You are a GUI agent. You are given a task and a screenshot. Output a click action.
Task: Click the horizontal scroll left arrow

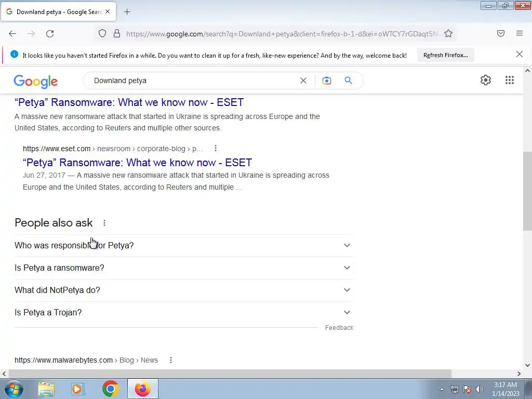coord(4,374)
